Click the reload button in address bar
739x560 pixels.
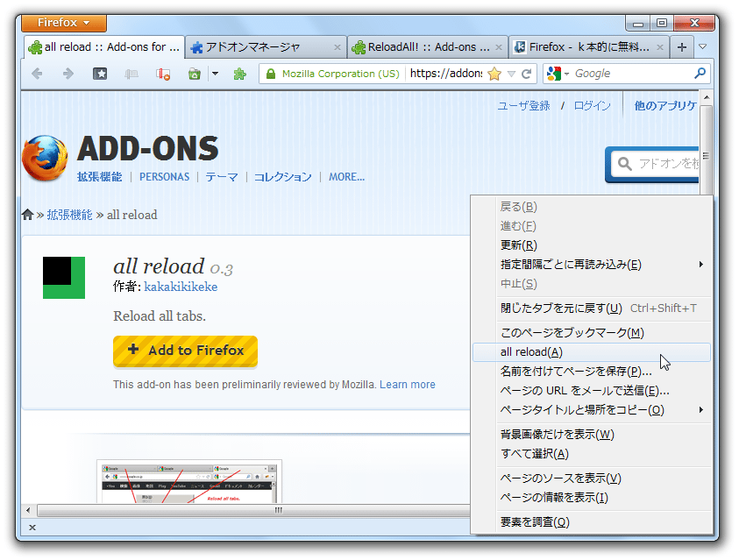tap(527, 74)
